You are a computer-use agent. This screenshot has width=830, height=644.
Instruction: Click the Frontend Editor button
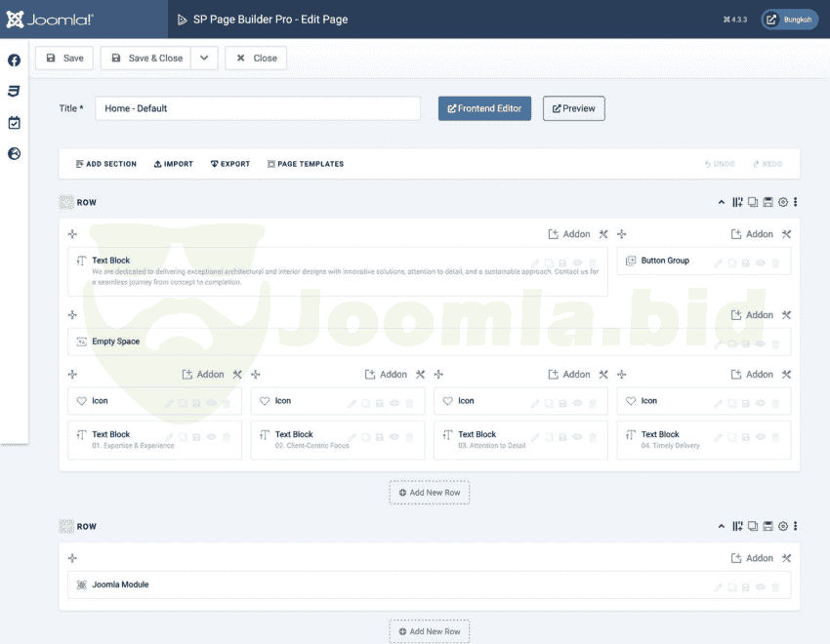pyautogui.click(x=484, y=108)
